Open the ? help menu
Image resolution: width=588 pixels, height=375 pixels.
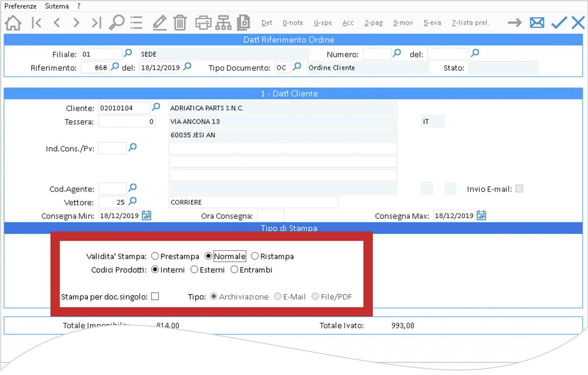pyautogui.click(x=79, y=6)
